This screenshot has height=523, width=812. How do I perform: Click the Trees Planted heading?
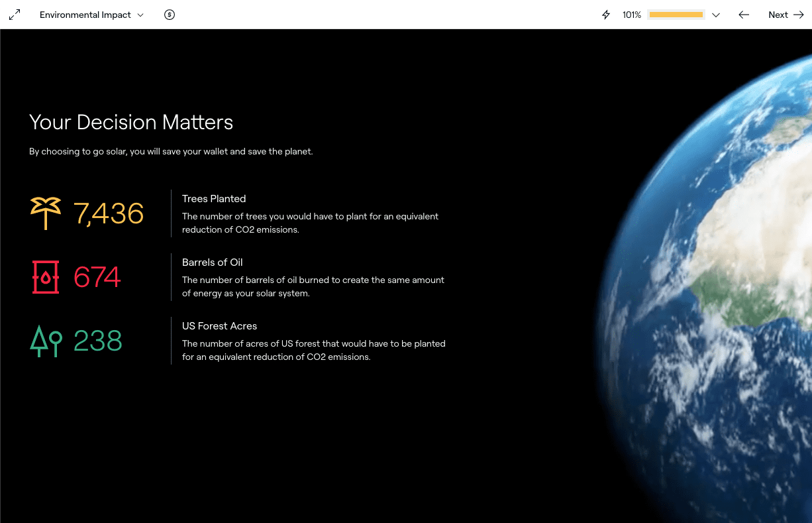(214, 199)
